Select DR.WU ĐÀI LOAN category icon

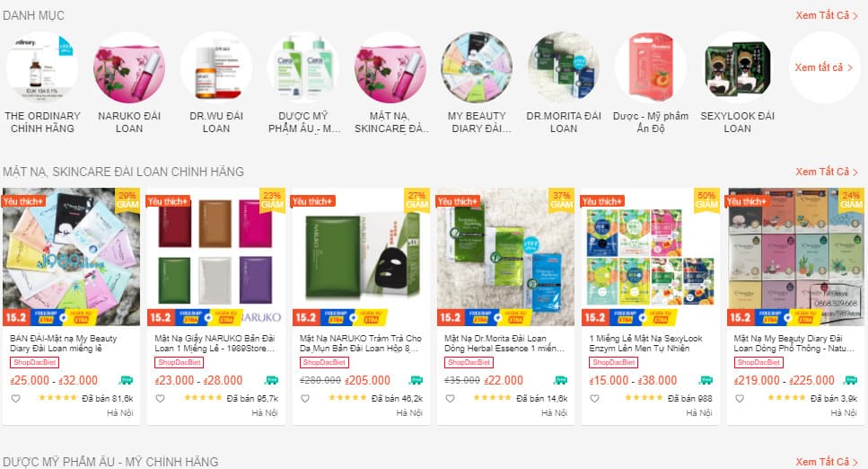216,67
